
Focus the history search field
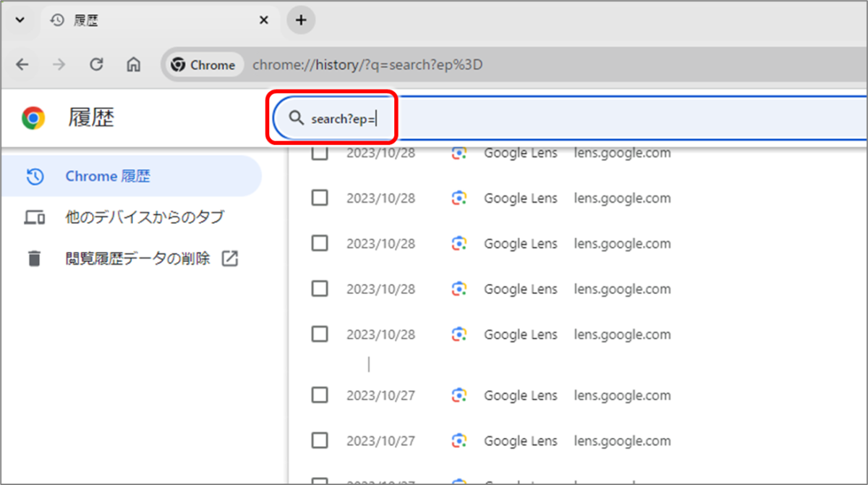(x=571, y=118)
